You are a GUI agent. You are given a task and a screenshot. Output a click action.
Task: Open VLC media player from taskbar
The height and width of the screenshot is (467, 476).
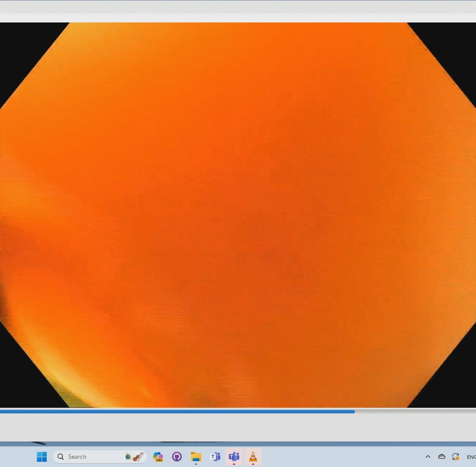click(x=253, y=456)
